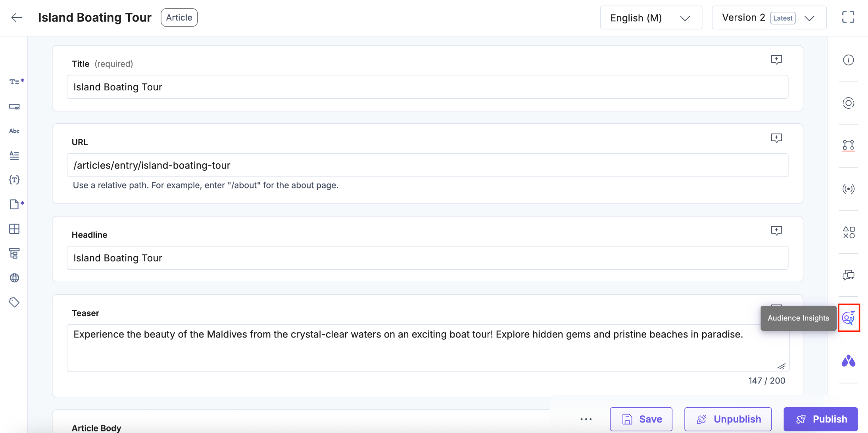Screen dimensions: 868x433
Task: Click the Publish button
Action: pos(820,419)
